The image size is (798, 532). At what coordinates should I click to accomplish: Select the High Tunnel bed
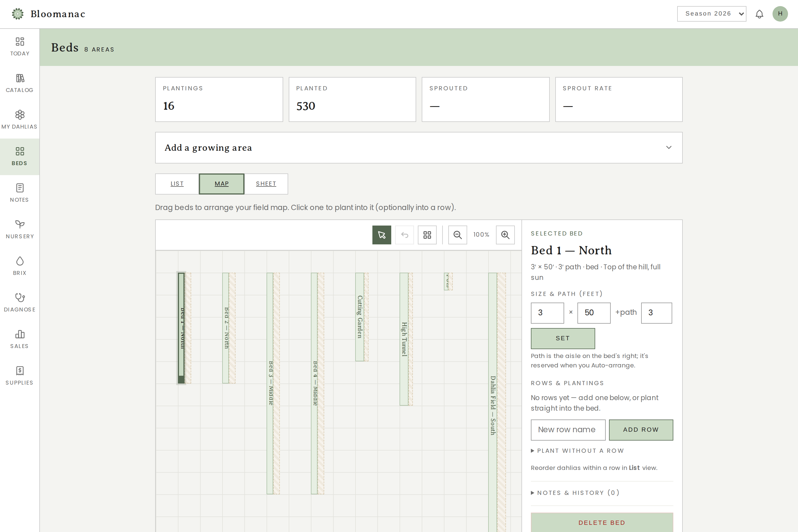coord(404,339)
